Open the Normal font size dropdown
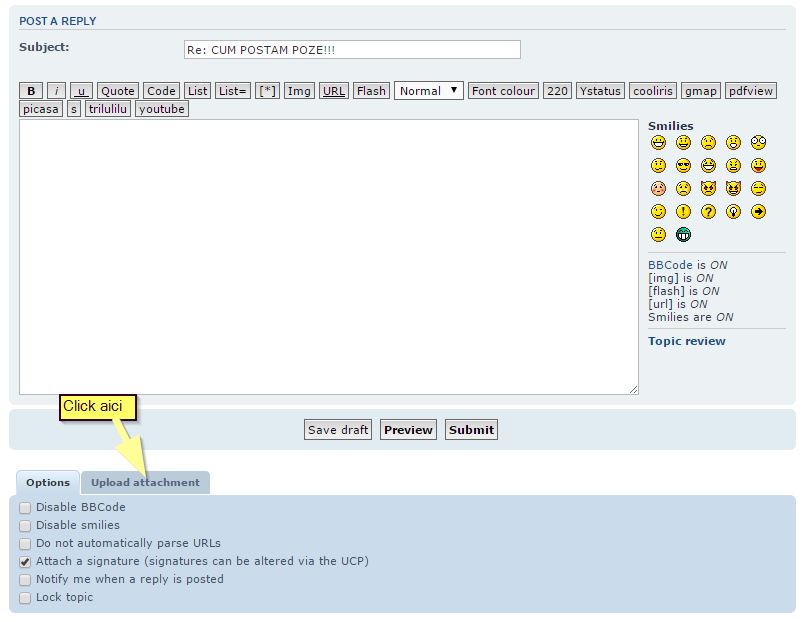 point(429,91)
